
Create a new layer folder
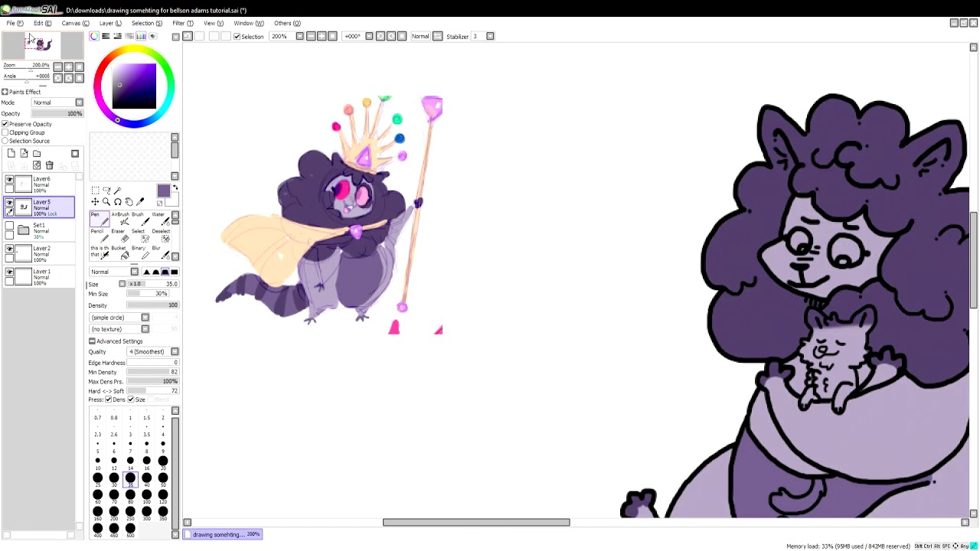pos(37,154)
